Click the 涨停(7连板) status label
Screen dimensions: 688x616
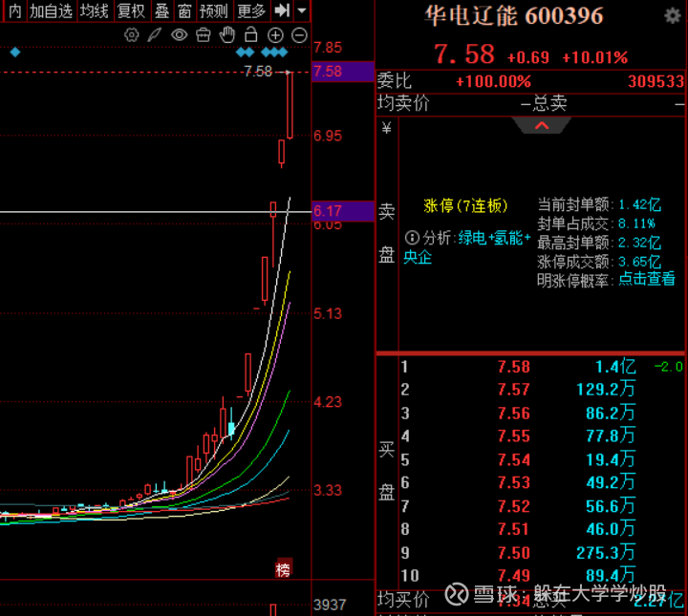(x=465, y=205)
